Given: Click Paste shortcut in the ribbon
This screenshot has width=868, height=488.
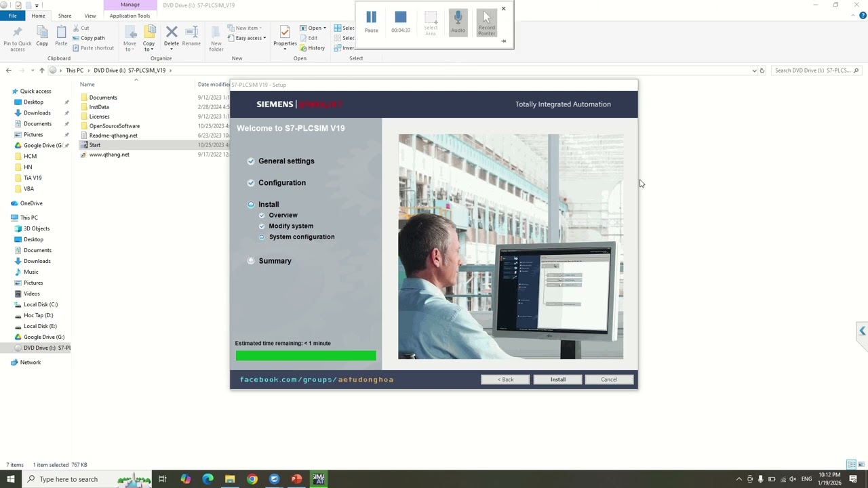Looking at the screenshot, I should point(93,48).
